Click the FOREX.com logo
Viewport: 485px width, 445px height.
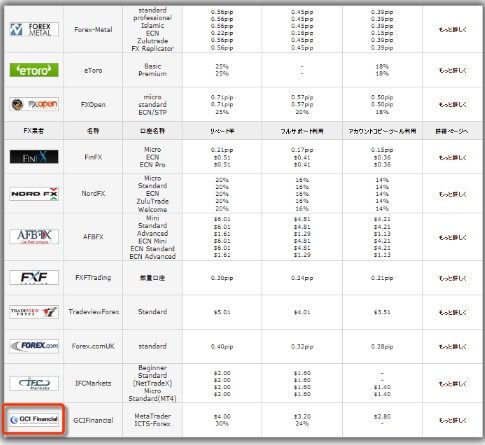[x=34, y=346]
